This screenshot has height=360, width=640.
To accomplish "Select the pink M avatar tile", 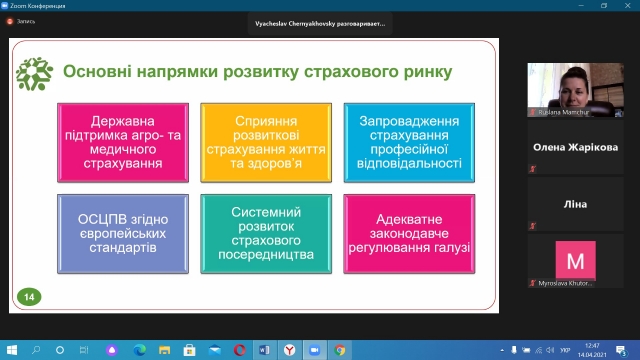I will (x=576, y=260).
